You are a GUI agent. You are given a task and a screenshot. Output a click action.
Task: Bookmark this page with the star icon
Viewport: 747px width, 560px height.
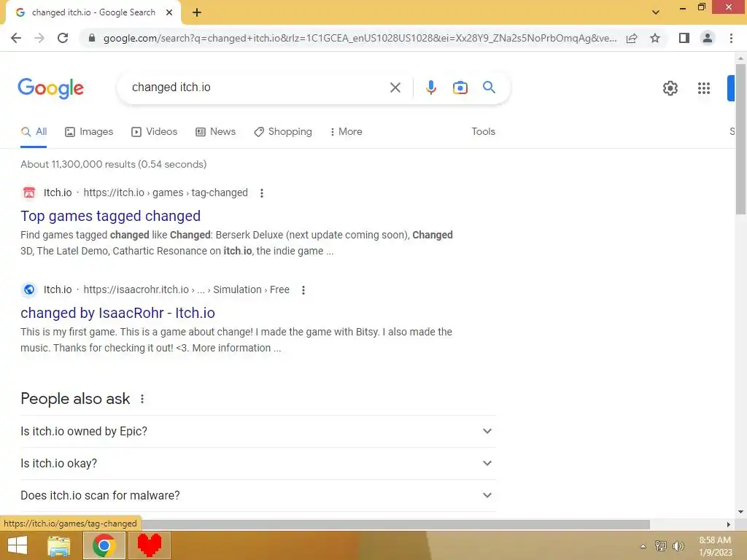point(655,38)
